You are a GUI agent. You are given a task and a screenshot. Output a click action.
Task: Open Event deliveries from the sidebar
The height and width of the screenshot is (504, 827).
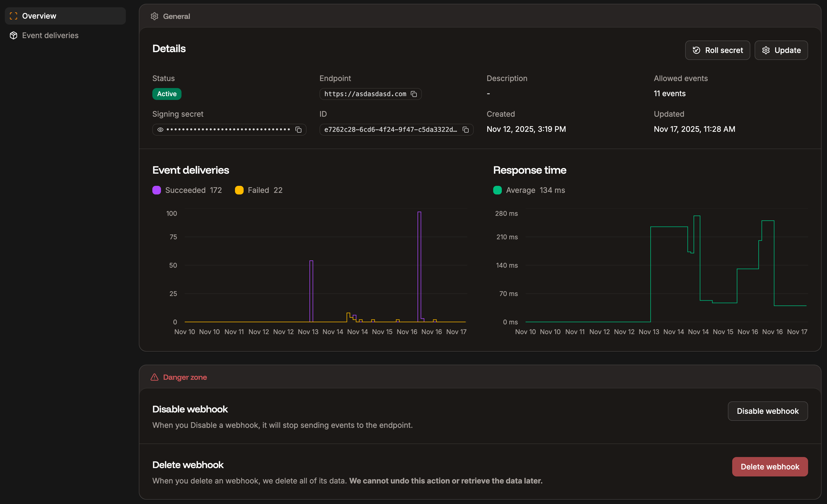click(50, 35)
